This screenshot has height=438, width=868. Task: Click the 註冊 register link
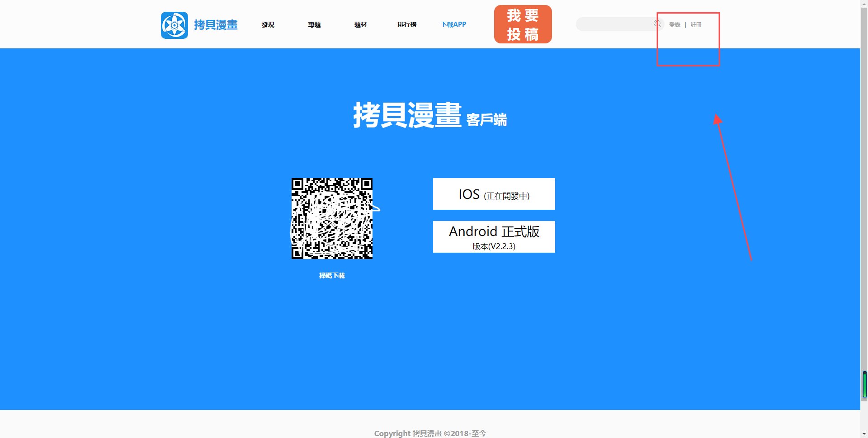tap(696, 25)
